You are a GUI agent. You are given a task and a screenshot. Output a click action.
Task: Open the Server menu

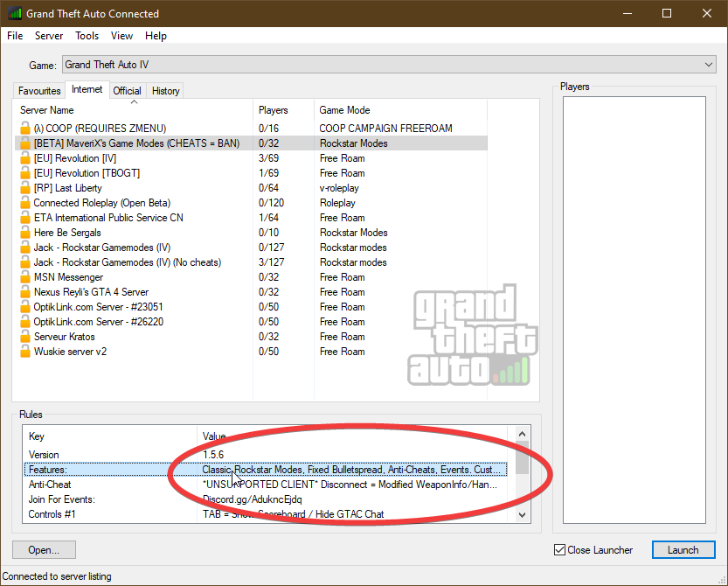[x=49, y=36]
